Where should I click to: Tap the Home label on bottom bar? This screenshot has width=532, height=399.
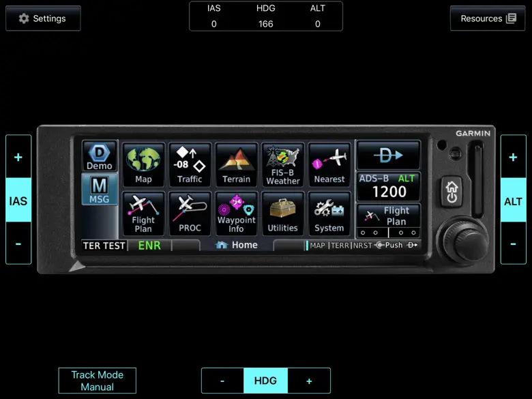pos(237,245)
